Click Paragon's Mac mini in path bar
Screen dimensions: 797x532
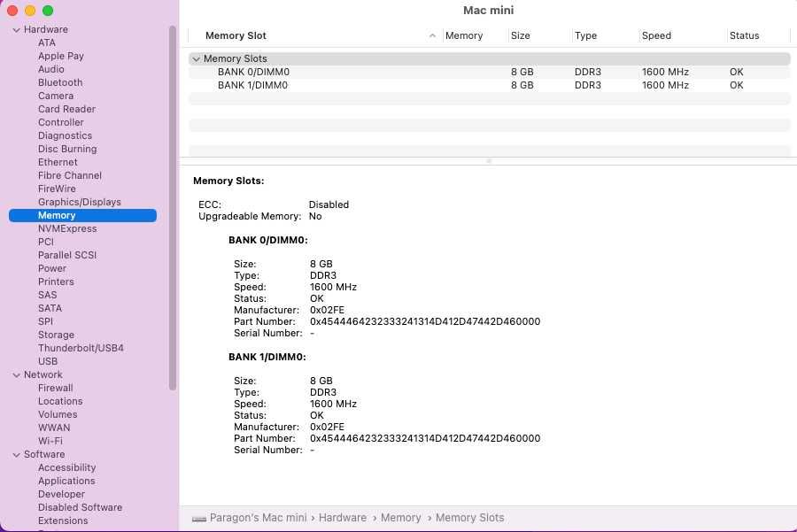tap(259, 518)
